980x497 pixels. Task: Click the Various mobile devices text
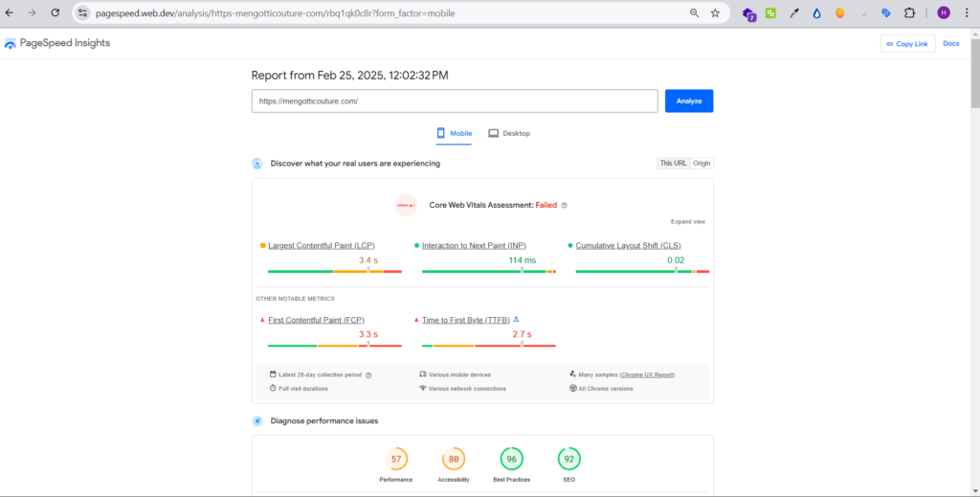click(459, 375)
